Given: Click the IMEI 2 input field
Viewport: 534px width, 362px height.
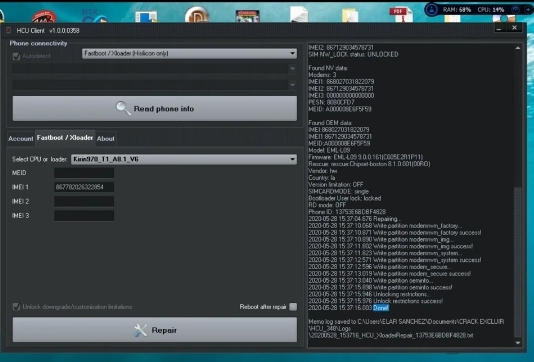Looking at the screenshot, I should pos(84,201).
